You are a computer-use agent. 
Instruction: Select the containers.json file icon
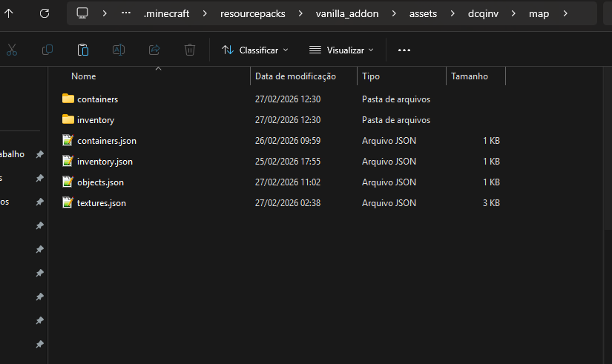[68, 140]
